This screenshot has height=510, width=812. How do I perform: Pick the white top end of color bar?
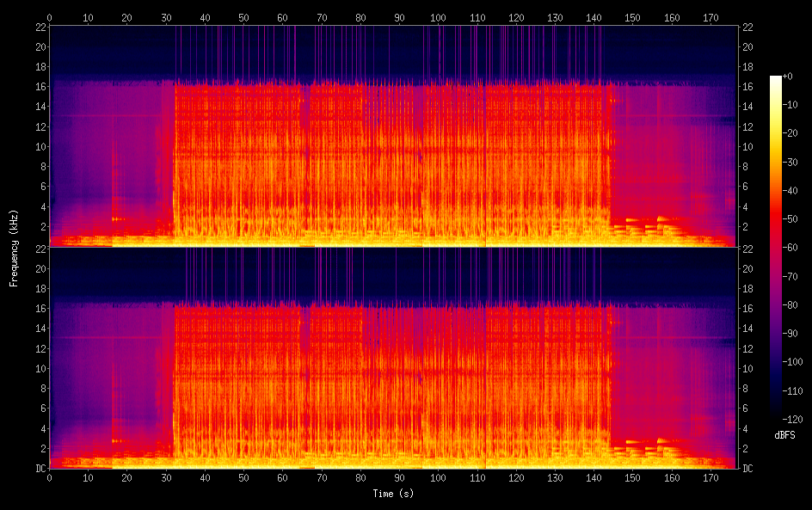coord(775,79)
